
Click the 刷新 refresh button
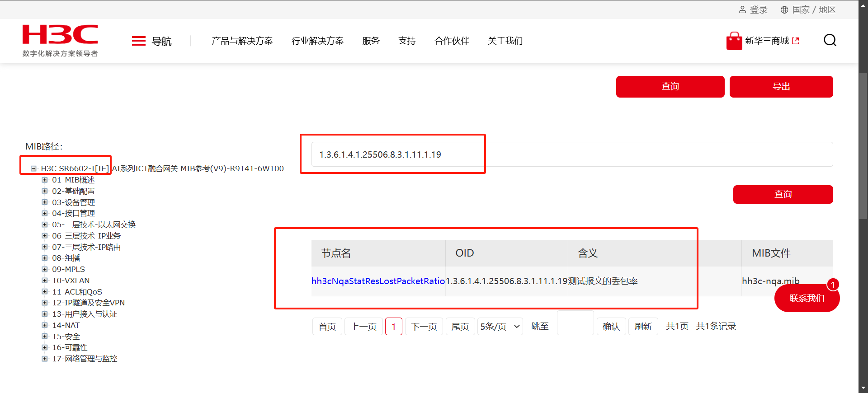[643, 327]
